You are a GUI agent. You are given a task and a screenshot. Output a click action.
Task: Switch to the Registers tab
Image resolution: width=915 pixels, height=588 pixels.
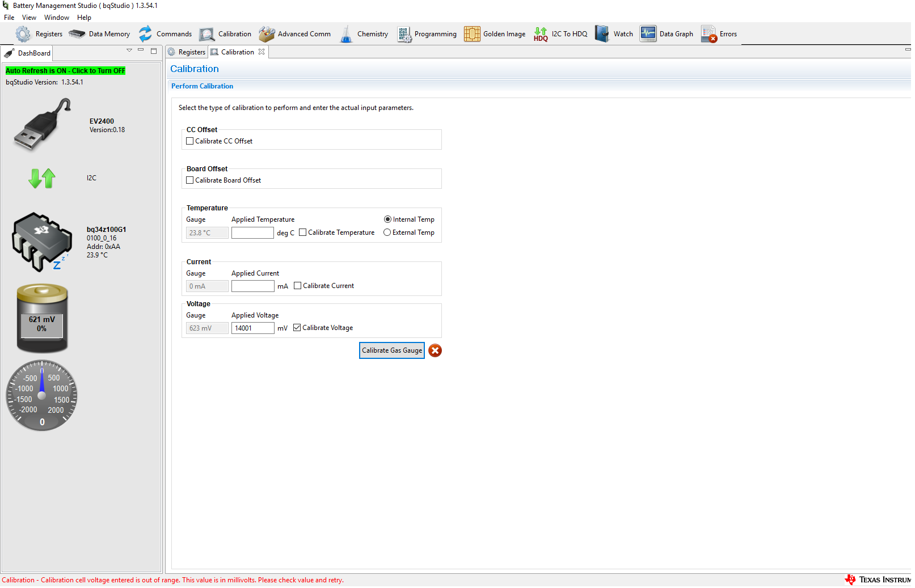click(187, 52)
